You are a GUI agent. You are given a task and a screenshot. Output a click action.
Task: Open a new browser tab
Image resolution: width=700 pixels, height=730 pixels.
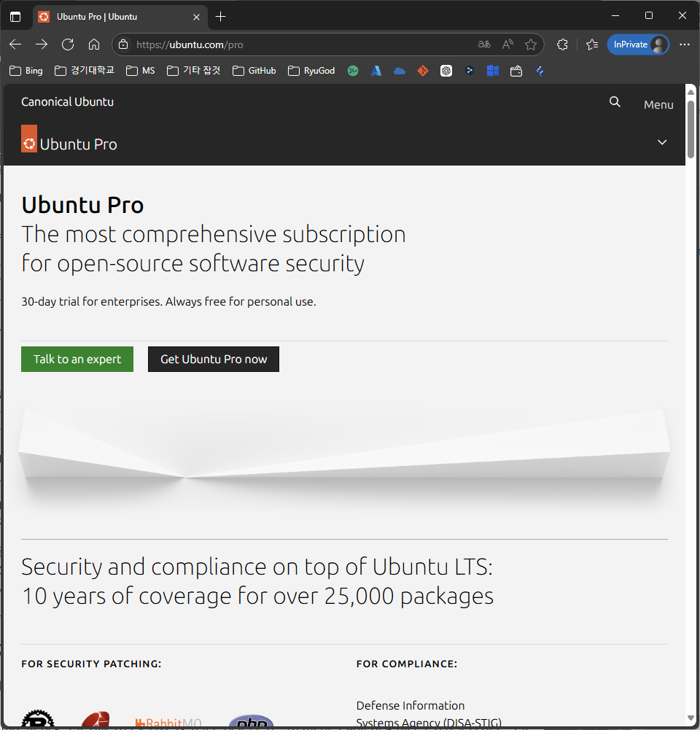point(221,17)
